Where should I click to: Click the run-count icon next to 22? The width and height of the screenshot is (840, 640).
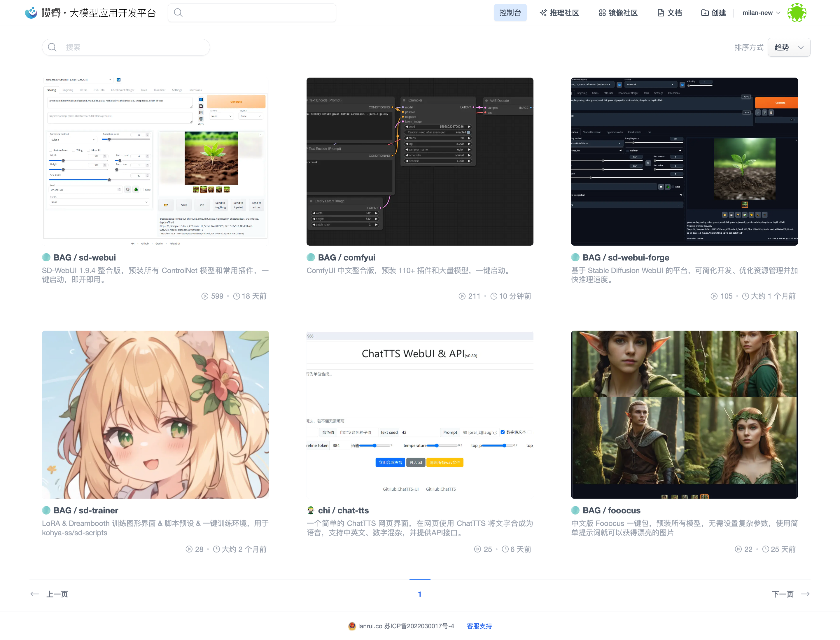pyautogui.click(x=738, y=549)
